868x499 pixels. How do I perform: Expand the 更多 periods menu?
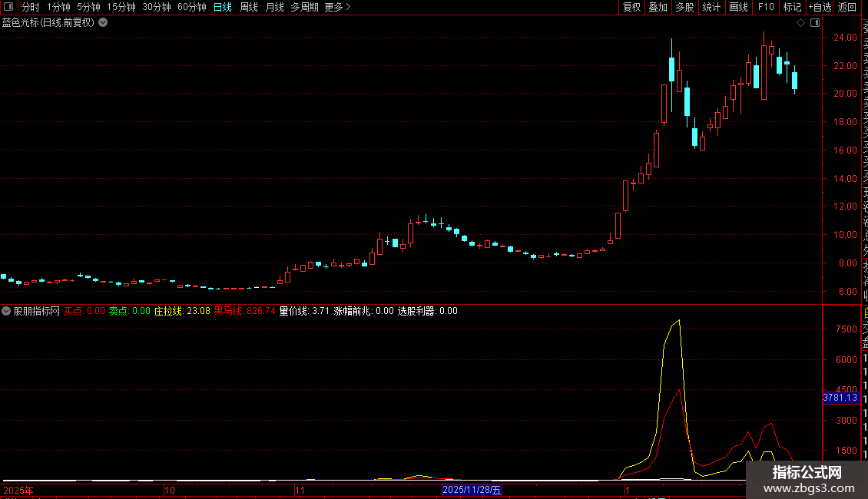pyautogui.click(x=338, y=7)
